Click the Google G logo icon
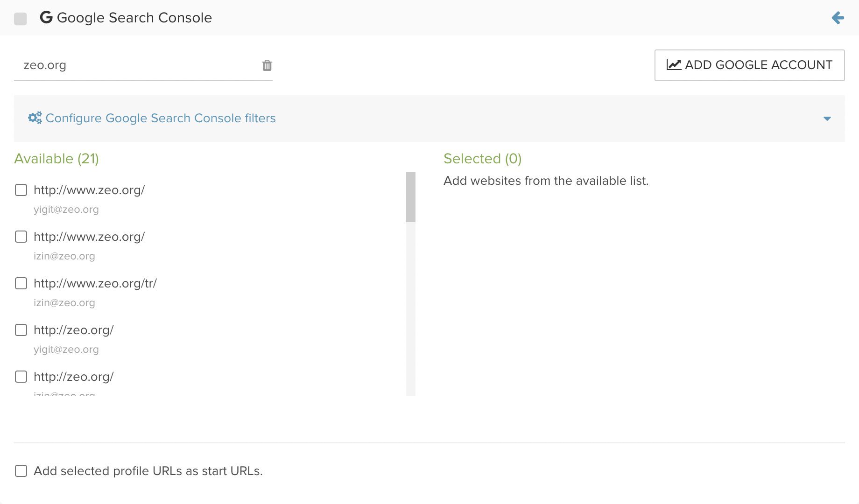Viewport: 859px width, 504px height. tap(46, 17)
